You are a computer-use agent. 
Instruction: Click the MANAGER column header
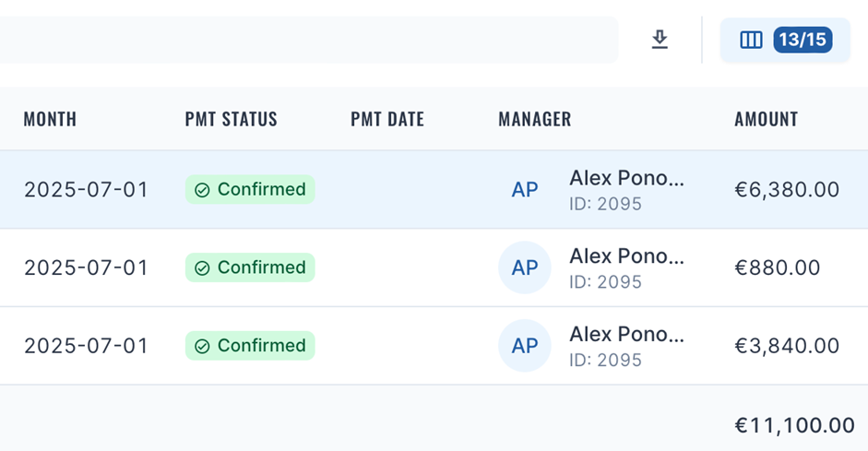pos(535,119)
